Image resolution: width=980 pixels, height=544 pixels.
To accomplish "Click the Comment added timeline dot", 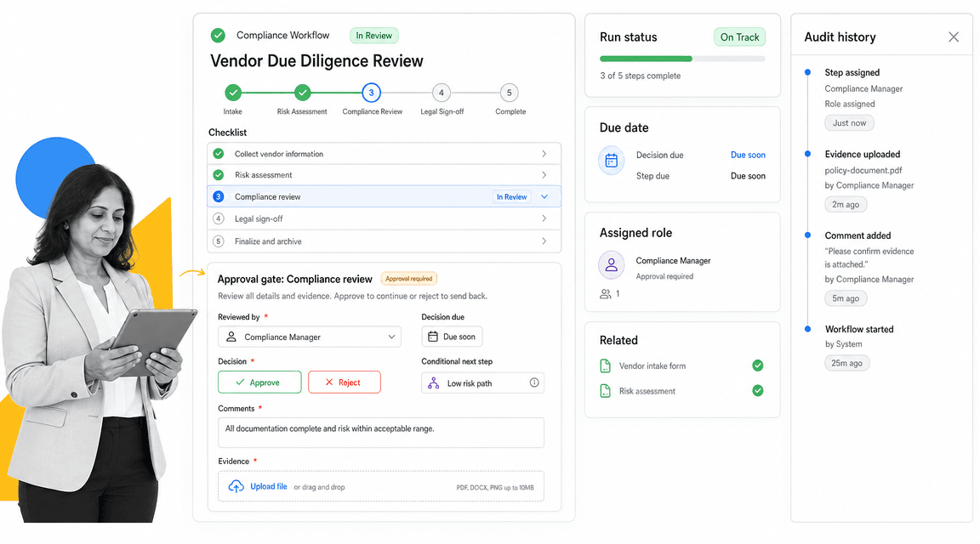I will (x=807, y=235).
